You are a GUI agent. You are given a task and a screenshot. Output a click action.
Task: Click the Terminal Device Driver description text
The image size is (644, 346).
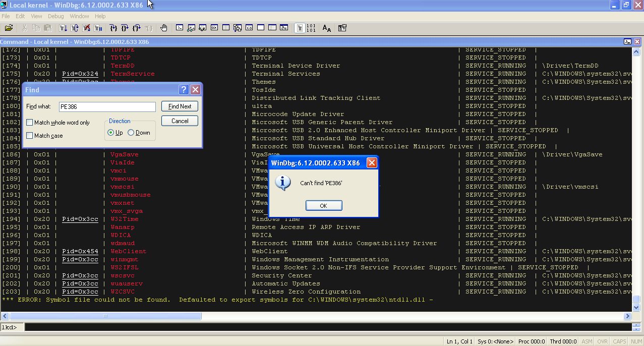pyautogui.click(x=296, y=66)
